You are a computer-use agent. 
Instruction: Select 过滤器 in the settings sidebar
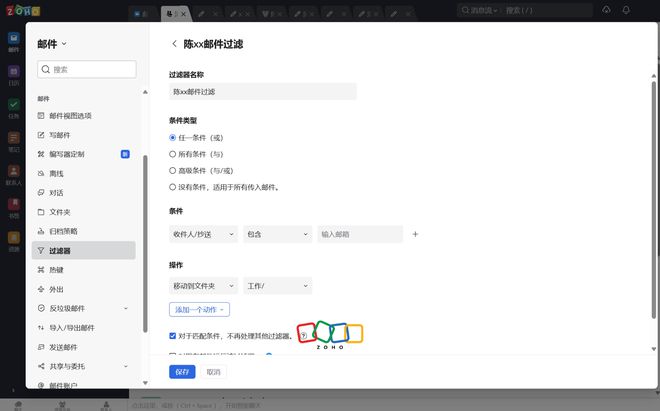pos(84,251)
